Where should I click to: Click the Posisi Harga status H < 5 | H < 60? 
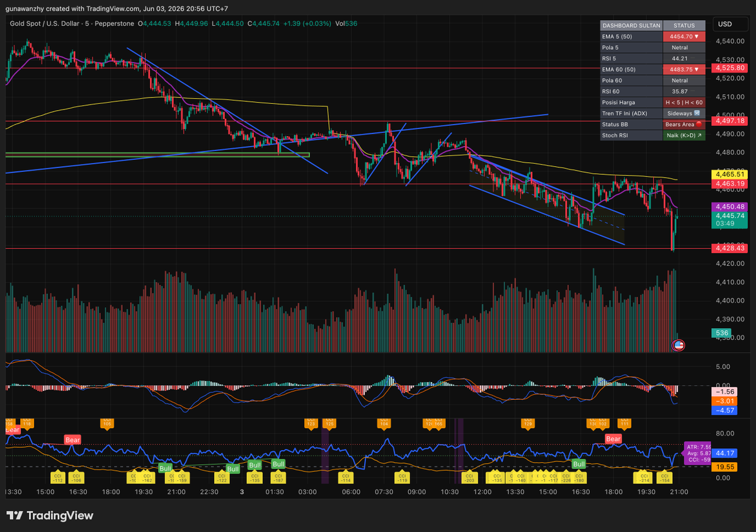click(684, 103)
